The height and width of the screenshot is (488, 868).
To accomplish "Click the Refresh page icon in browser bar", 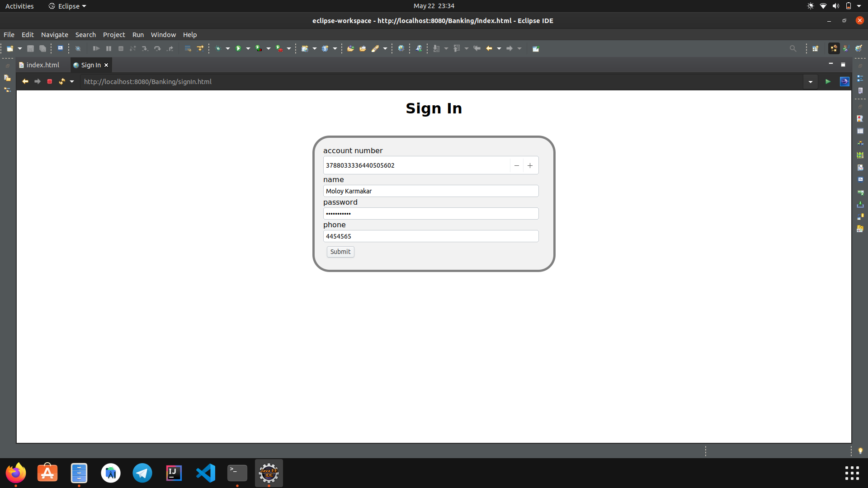I will click(62, 81).
